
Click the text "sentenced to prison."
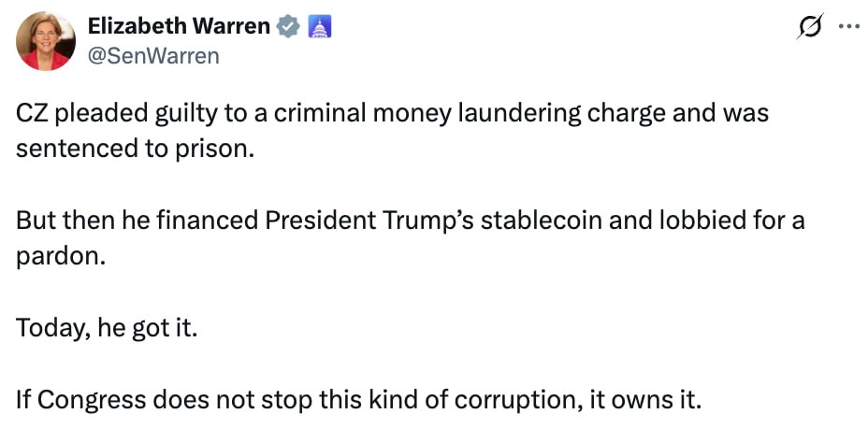click(135, 149)
